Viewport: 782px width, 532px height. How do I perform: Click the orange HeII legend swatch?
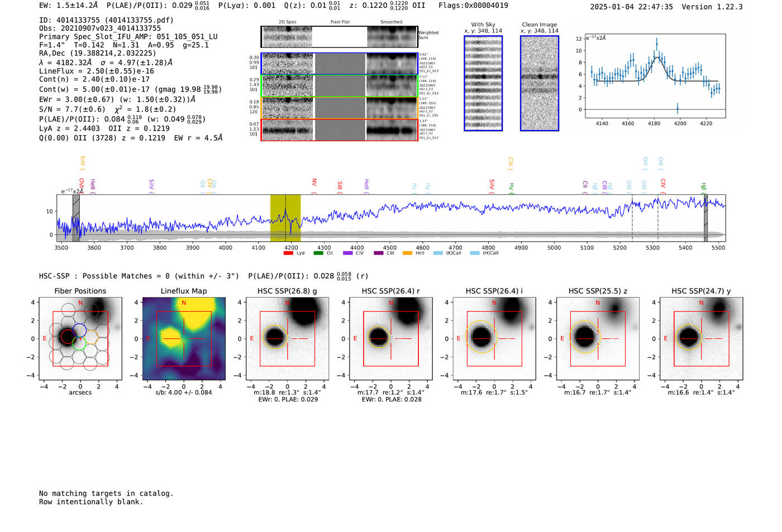(408, 253)
